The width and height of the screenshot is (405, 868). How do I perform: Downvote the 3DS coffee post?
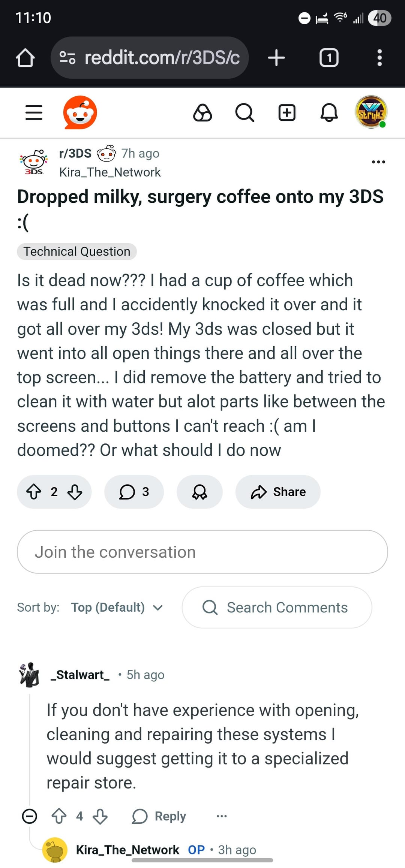tap(75, 492)
